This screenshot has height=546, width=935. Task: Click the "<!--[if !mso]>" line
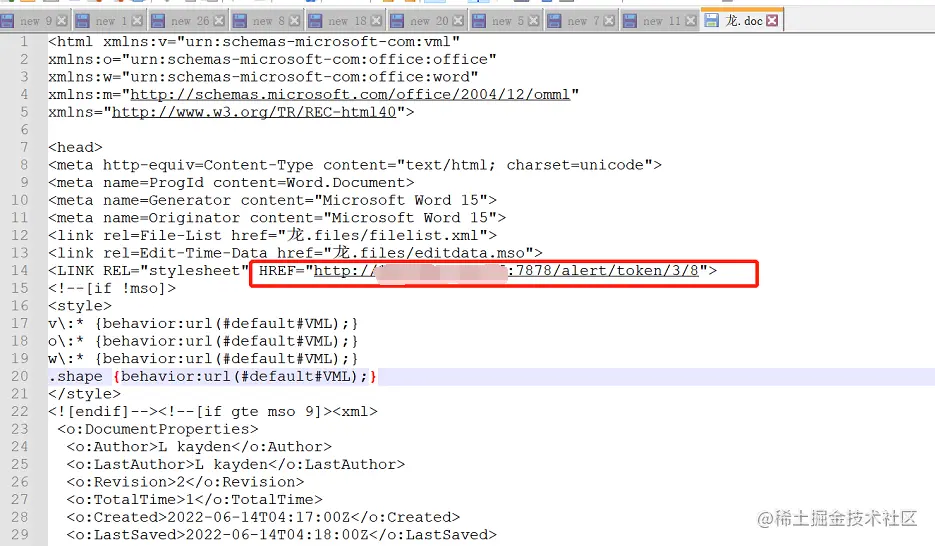pyautogui.click(x=112, y=288)
